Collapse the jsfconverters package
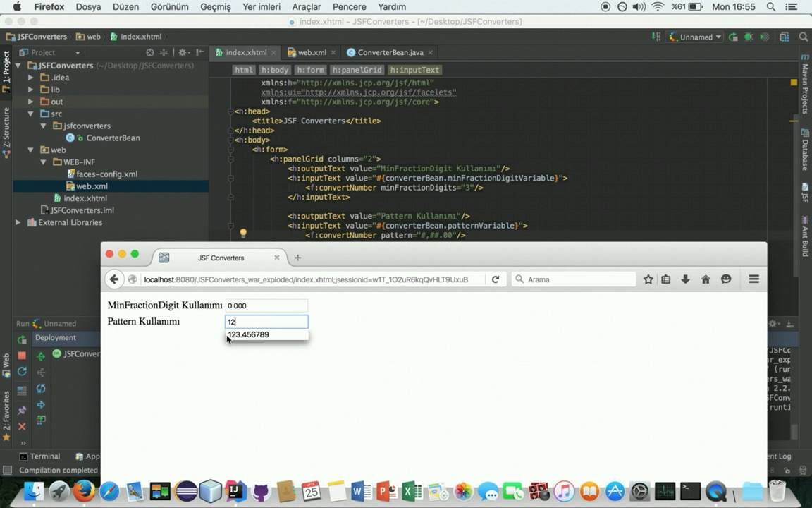The height and width of the screenshot is (508, 812). (x=44, y=126)
